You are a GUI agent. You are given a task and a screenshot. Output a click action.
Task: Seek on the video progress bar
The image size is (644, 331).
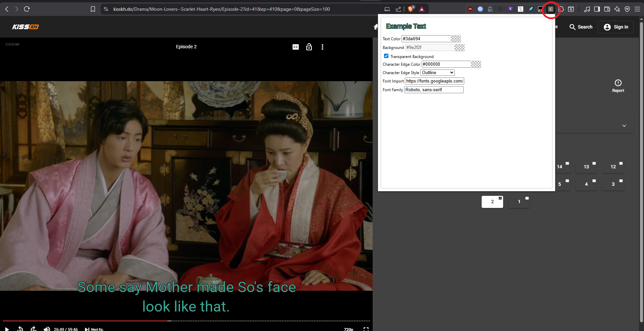186,321
